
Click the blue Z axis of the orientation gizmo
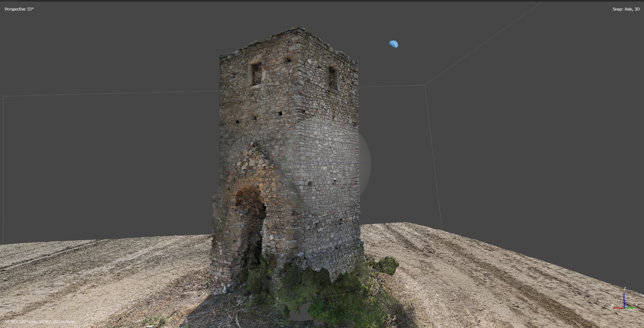(x=624, y=300)
